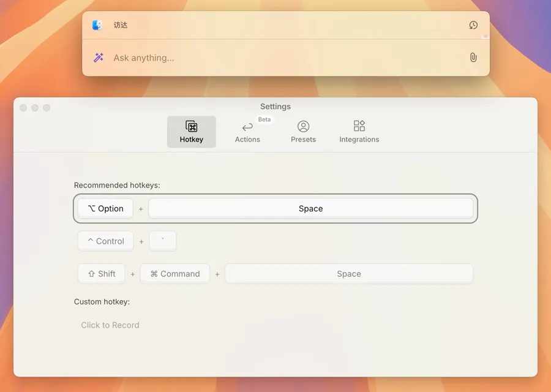Click the Finder app icon in the launcher bar
The height and width of the screenshot is (392, 551).
(x=97, y=25)
